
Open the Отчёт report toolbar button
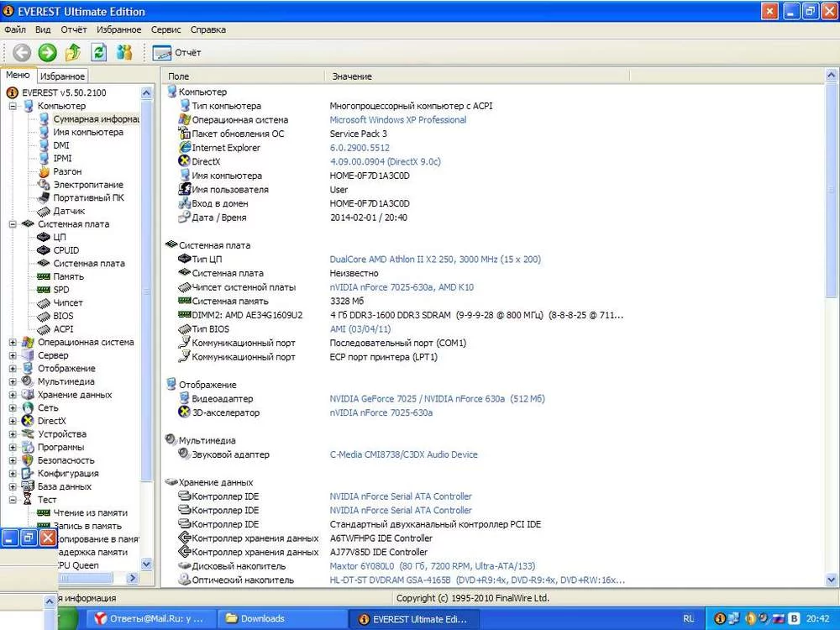(x=177, y=53)
